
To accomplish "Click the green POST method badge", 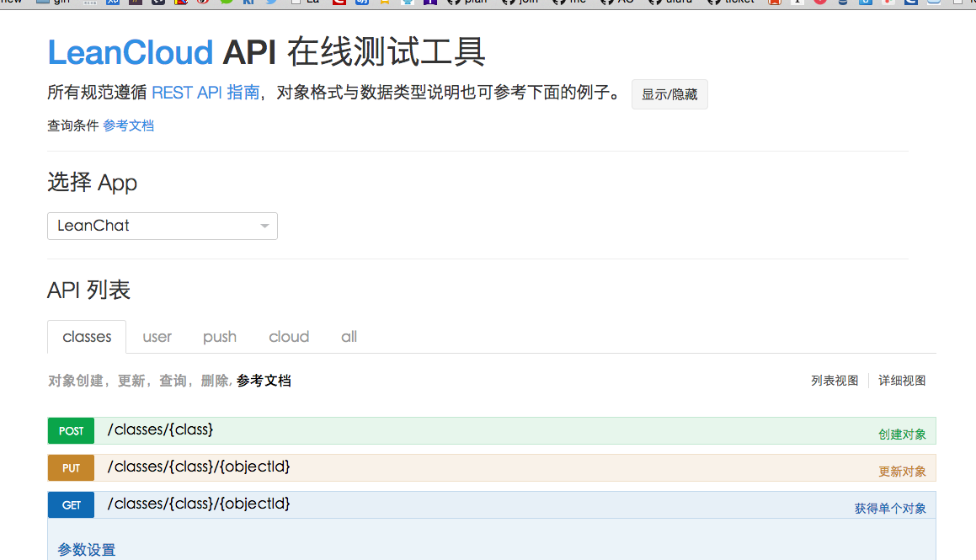I will click(x=71, y=430).
